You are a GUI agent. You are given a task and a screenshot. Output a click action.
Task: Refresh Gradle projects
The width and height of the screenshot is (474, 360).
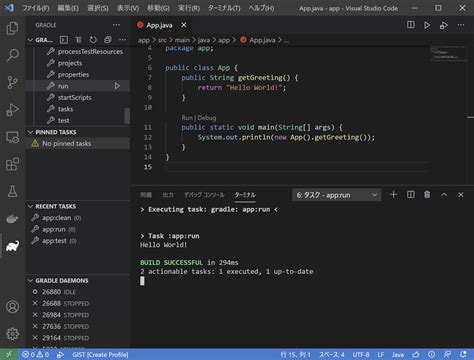pos(93,40)
